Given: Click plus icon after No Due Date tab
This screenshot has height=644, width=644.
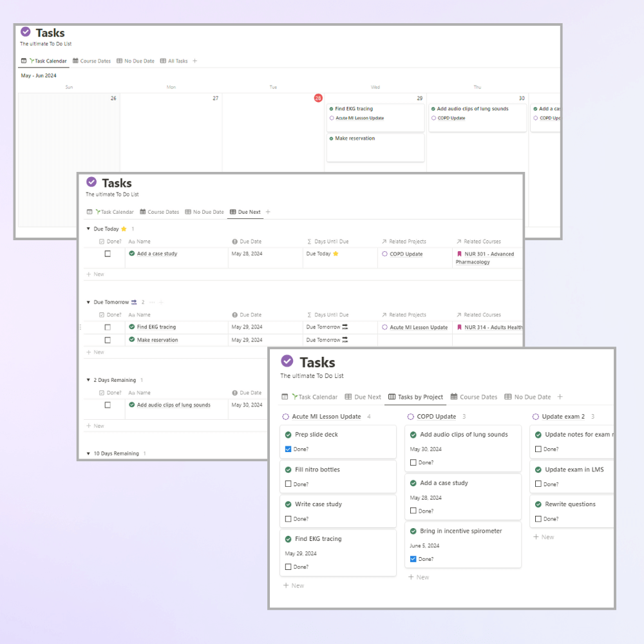Looking at the screenshot, I should pos(560,397).
